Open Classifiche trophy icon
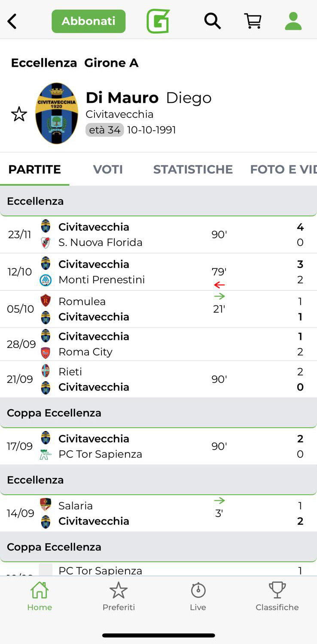This screenshot has width=317, height=644. (277, 590)
